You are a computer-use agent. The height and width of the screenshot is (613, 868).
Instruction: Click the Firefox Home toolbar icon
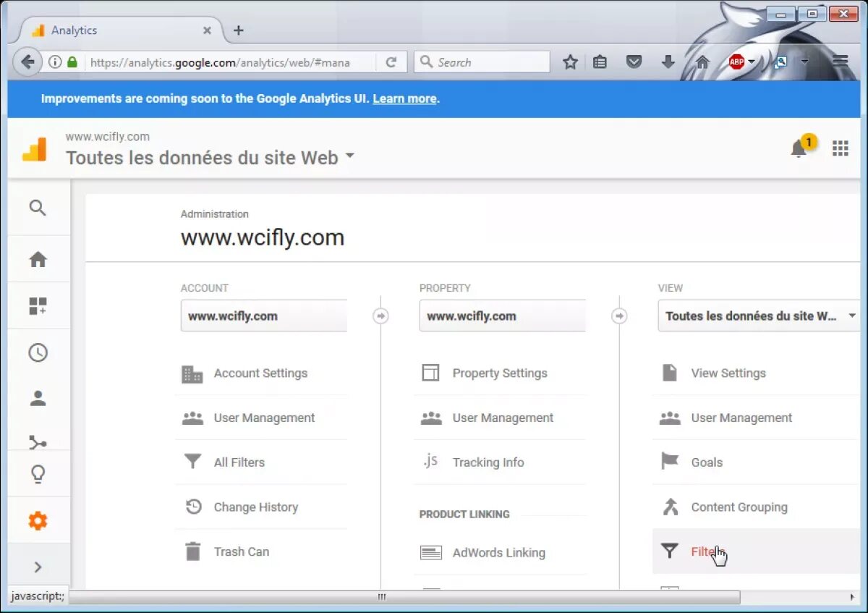[702, 62]
